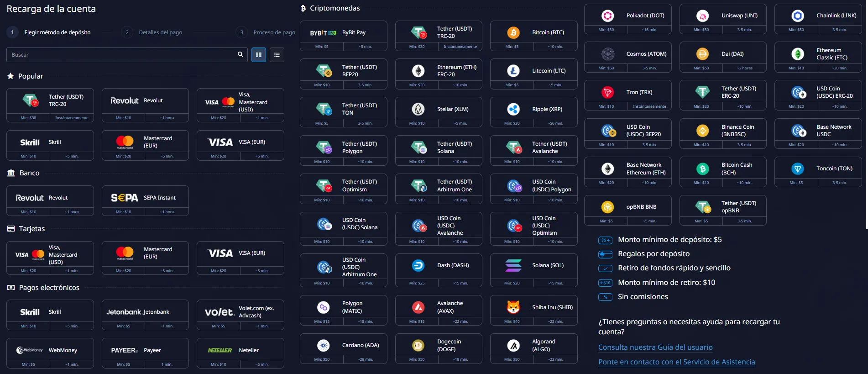Select Ethereum Classic (ETC) icon
The image size is (868, 374).
click(798, 54)
